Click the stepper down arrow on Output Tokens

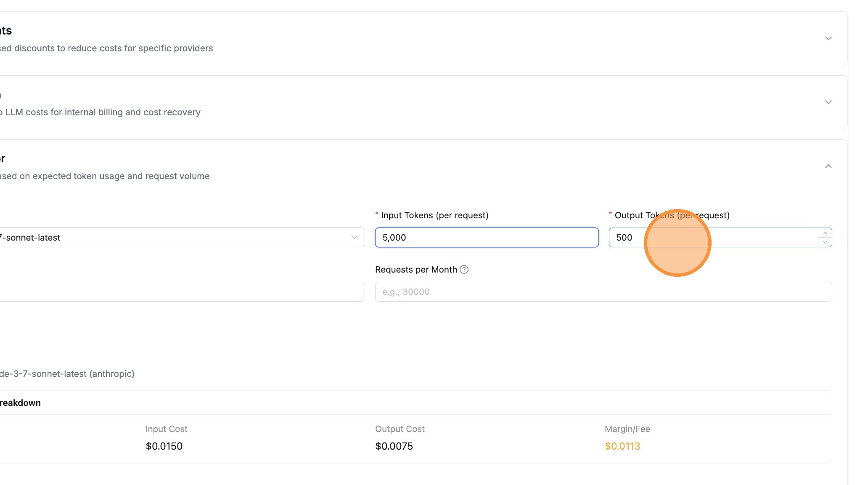pos(825,242)
